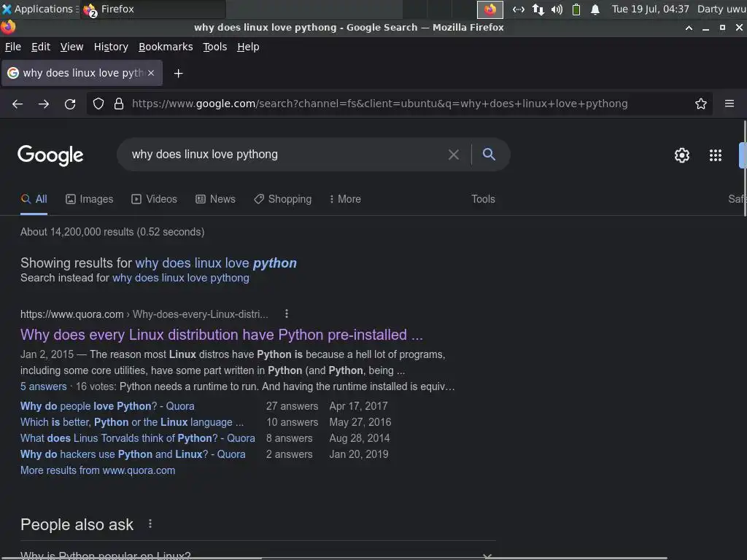
Task: Open options for the Quora result
Action: (x=286, y=314)
